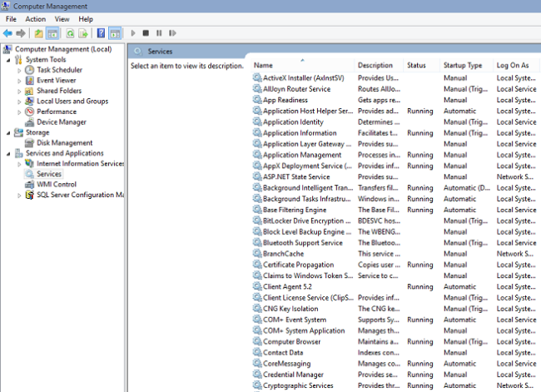541x392 pixels.
Task: Select Computer Management (Local) root node
Action: coord(63,49)
